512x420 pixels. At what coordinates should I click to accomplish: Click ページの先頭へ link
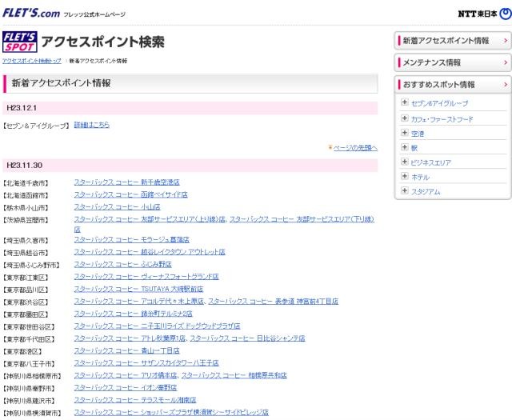coord(355,148)
